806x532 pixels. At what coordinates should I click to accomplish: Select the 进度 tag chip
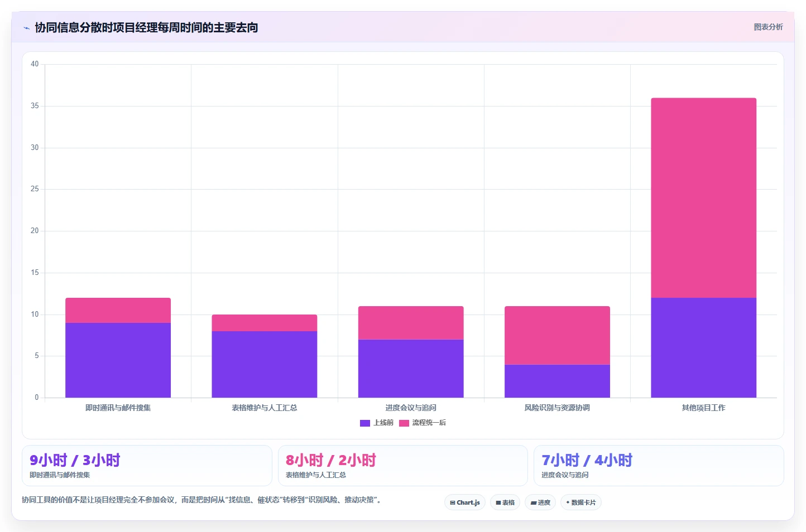click(540, 502)
